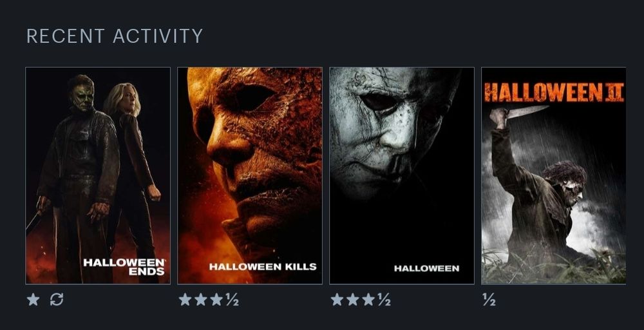The height and width of the screenshot is (330, 644).
Task: Click the 'Halloween Ends' title text on poster
Action: click(x=124, y=267)
